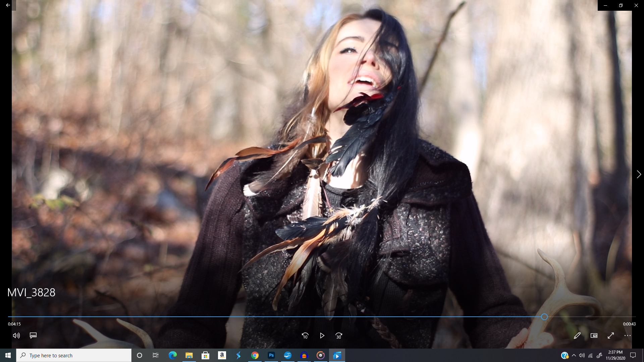Open File Explorer from taskbar
The height and width of the screenshot is (362, 644).
pyautogui.click(x=189, y=355)
